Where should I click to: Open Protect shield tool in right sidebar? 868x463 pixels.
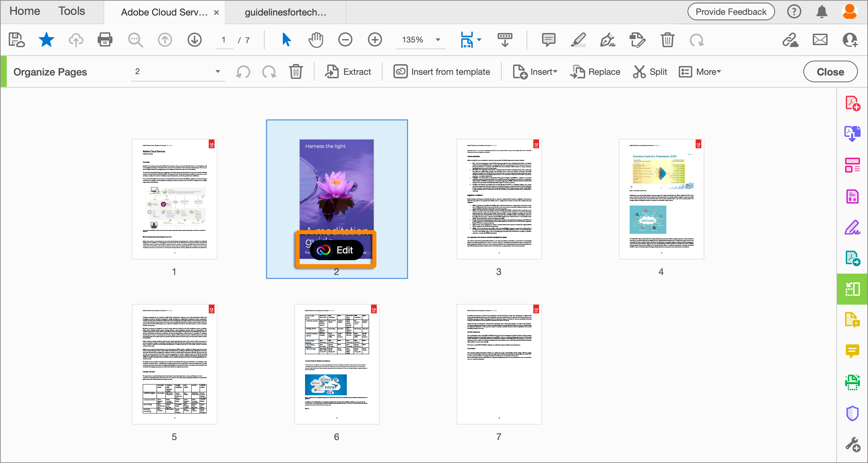tap(852, 413)
